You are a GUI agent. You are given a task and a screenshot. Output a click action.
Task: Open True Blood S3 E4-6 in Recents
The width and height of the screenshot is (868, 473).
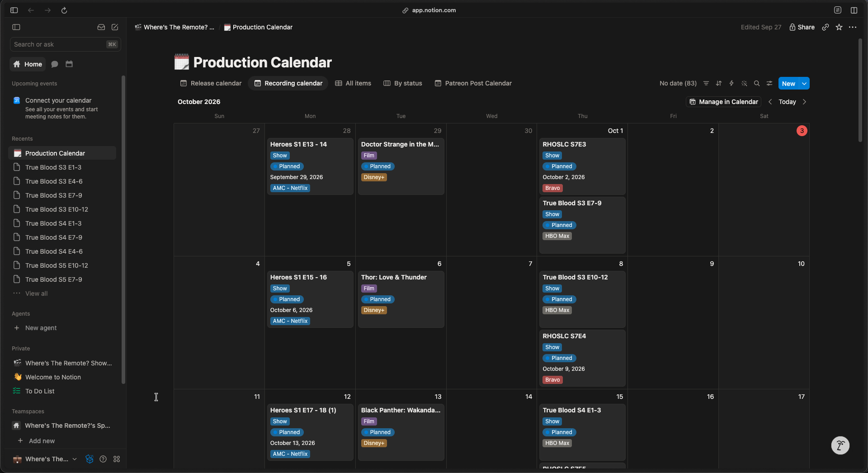pyautogui.click(x=62, y=181)
